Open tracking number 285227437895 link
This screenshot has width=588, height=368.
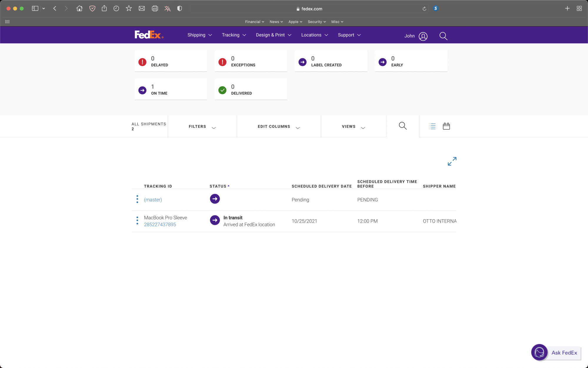[160, 224]
